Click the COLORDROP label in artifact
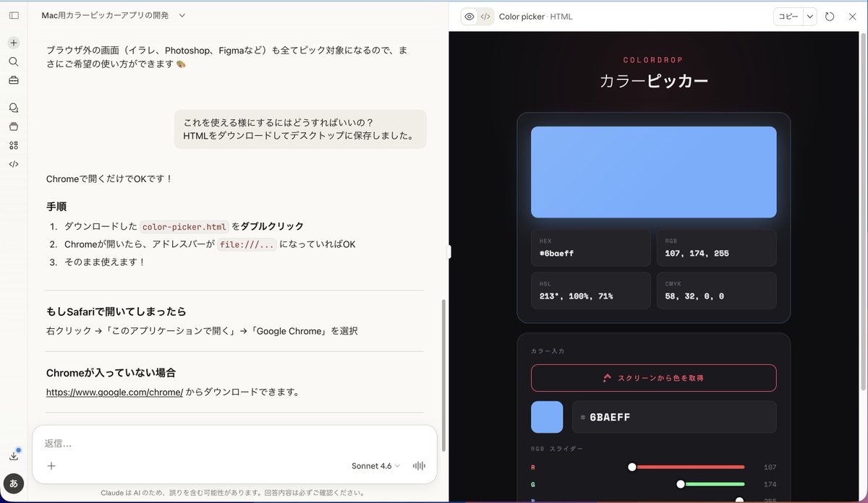868x503 pixels. tap(653, 60)
